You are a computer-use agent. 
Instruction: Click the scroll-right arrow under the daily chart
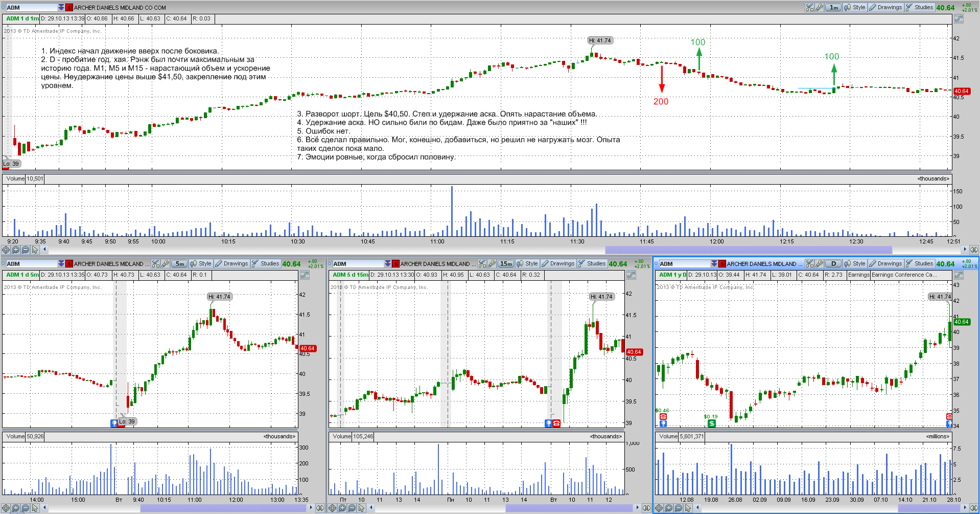click(x=965, y=508)
